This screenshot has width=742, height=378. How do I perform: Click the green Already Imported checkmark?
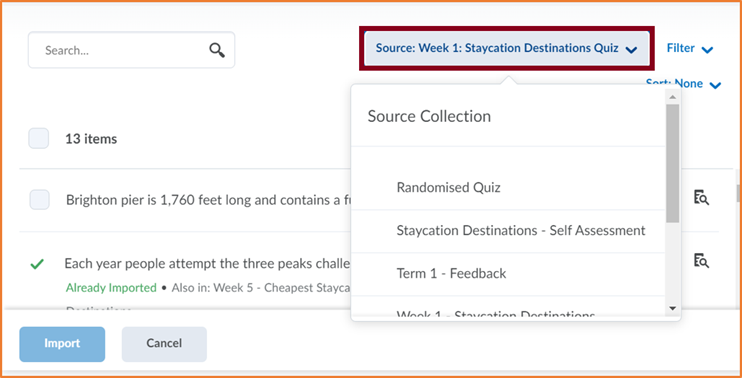(x=37, y=264)
